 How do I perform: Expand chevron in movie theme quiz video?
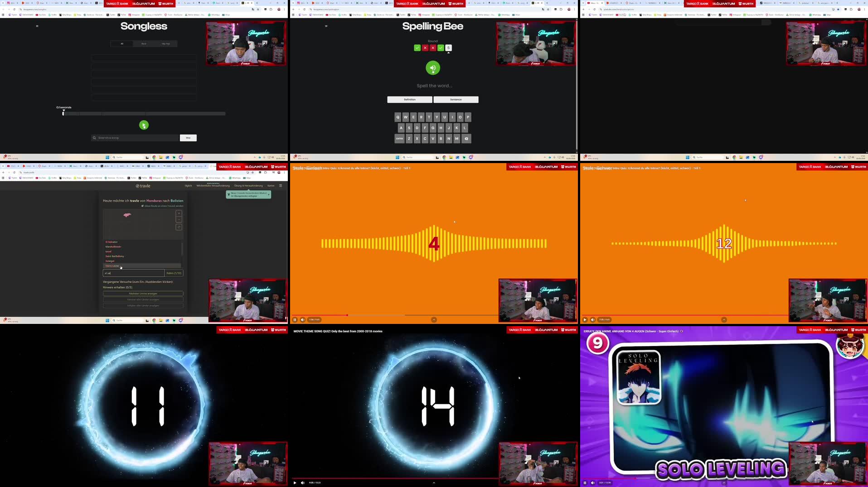434,483
